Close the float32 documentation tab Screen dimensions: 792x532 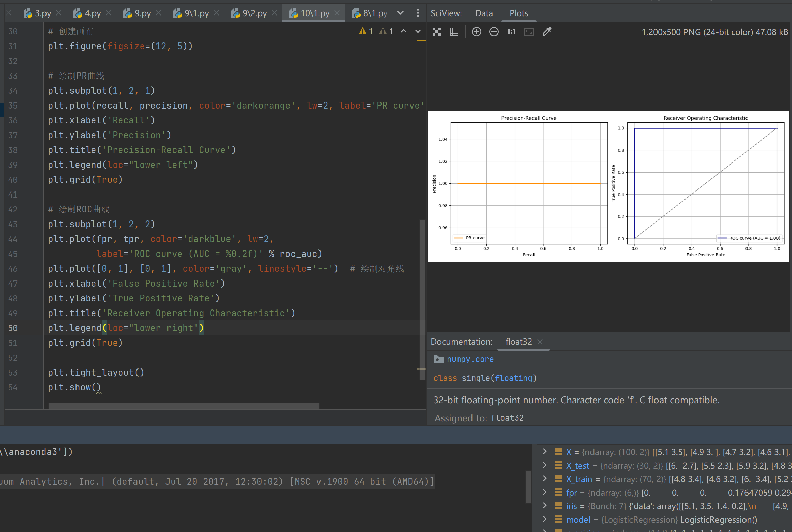point(540,342)
